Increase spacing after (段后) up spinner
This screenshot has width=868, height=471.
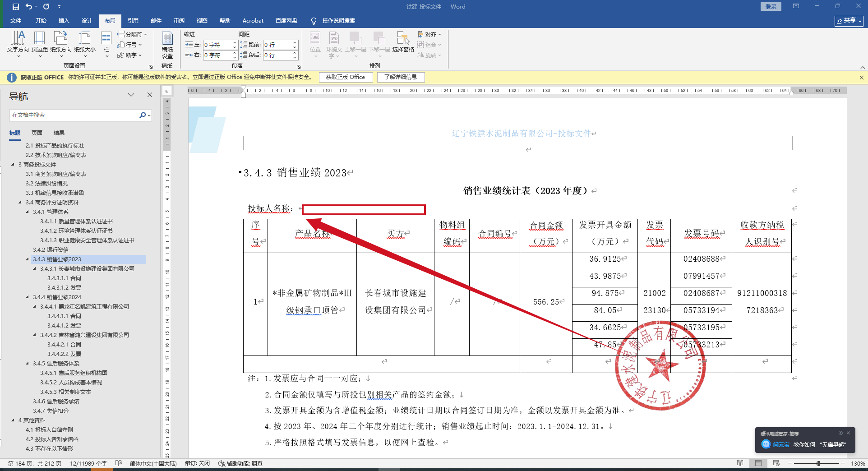point(295,53)
